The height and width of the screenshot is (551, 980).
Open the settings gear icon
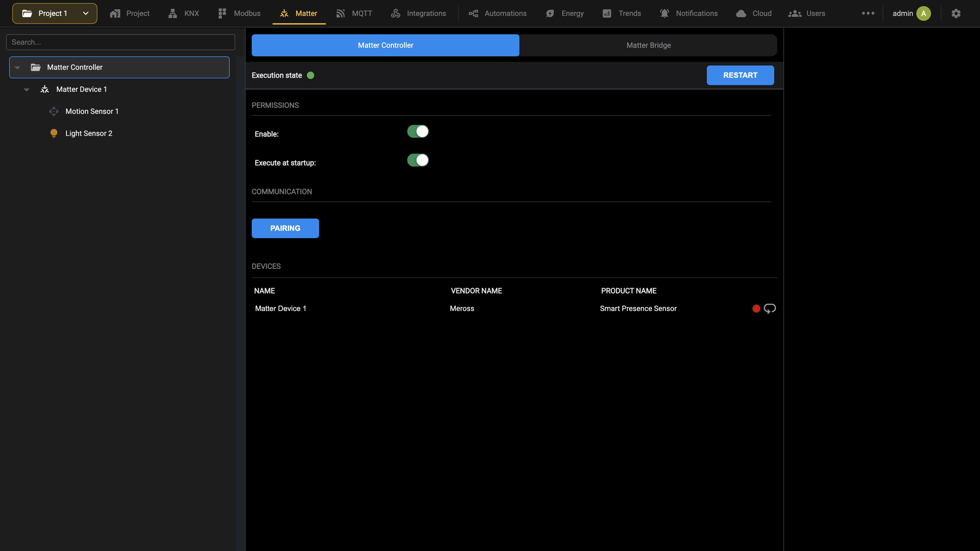click(x=956, y=13)
